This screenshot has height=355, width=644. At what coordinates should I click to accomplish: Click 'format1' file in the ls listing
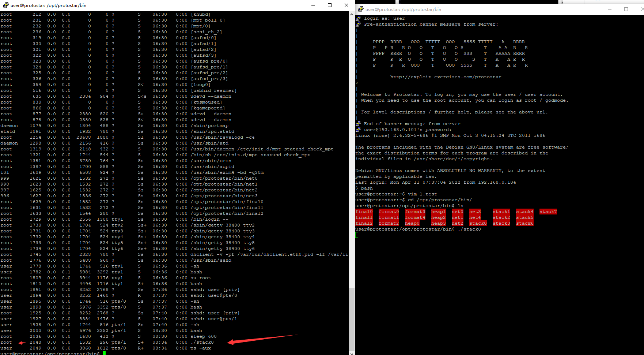point(389,217)
